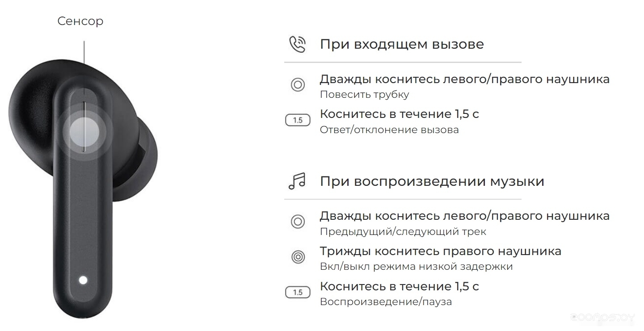Click the 1.5 badge beside 'Воспроизведение/пауза'
This screenshot has height=331, width=644.
[298, 293]
